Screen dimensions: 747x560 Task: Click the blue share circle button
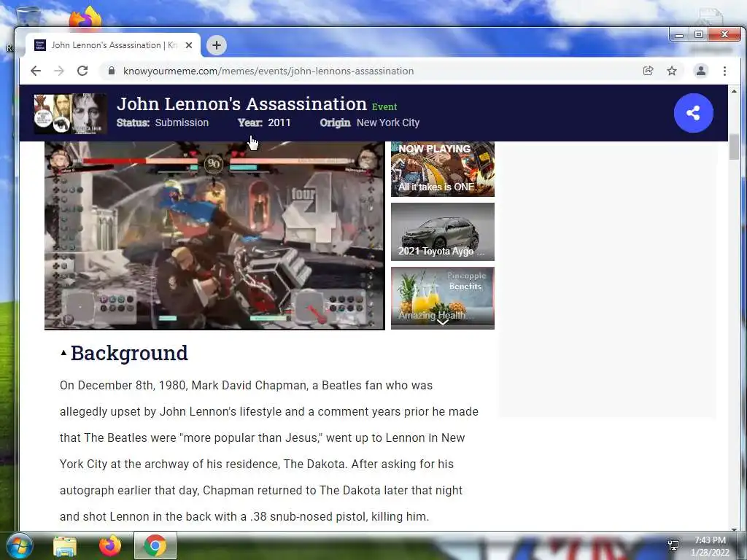tap(693, 113)
